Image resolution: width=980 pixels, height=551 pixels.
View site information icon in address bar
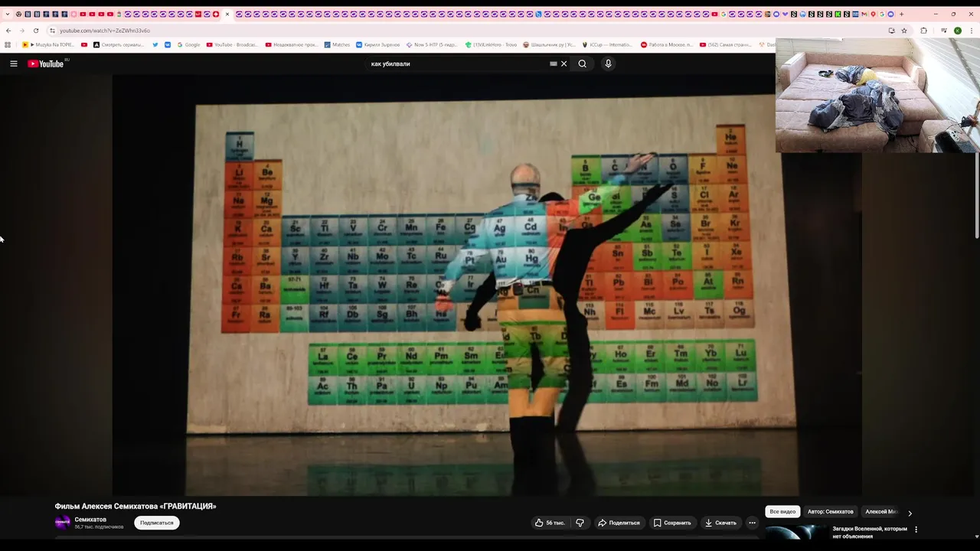point(52,31)
